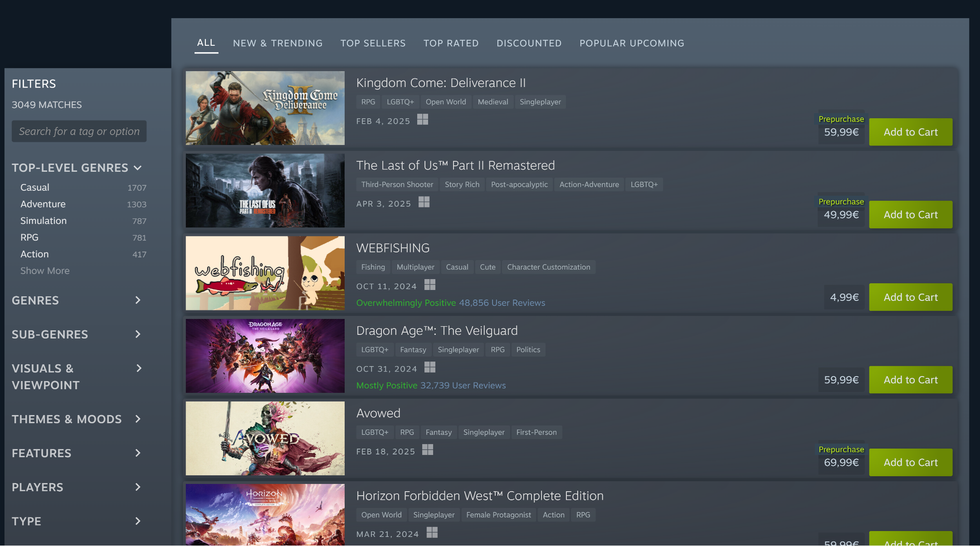Switch to the All tab
Viewport: 980px width, 546px height.
click(206, 43)
